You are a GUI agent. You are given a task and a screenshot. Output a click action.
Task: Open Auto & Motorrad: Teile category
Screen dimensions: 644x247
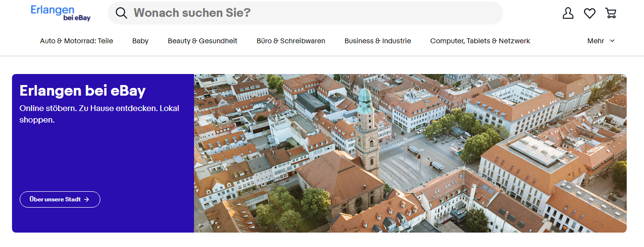(76, 41)
